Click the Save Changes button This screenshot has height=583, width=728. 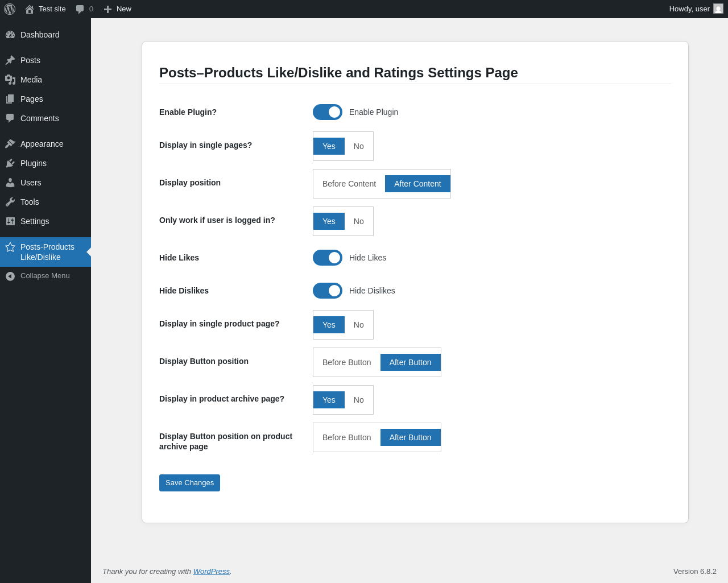[x=189, y=483]
